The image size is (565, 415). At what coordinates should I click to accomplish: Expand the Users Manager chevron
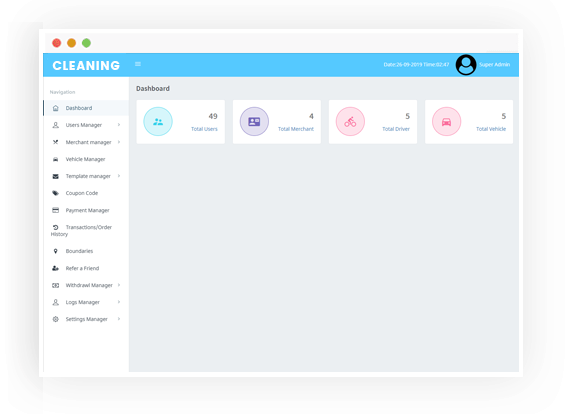pos(119,125)
